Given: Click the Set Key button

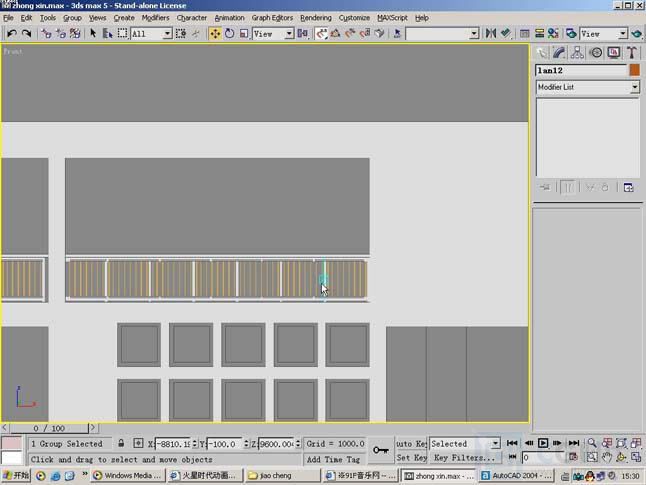Looking at the screenshot, I should [x=411, y=457].
